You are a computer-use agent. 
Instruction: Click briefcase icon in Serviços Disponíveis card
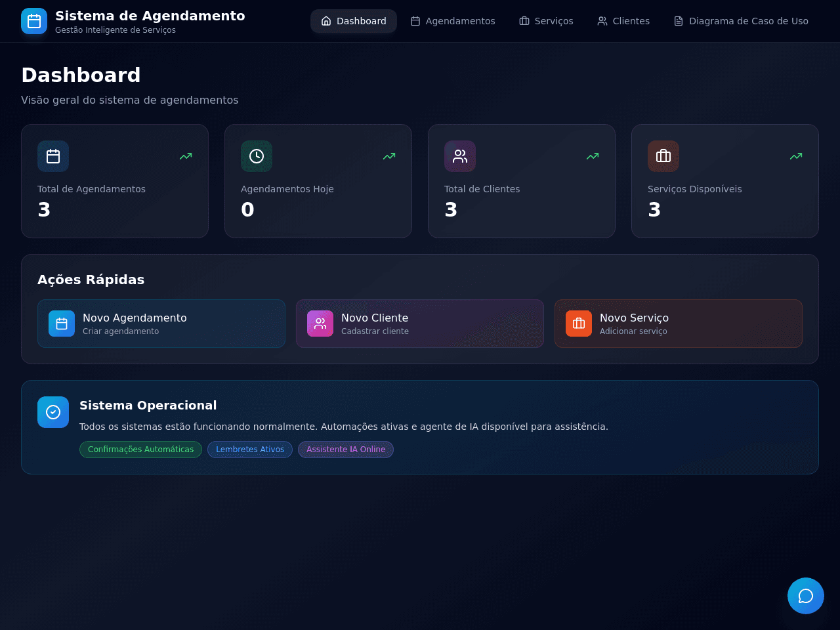click(663, 156)
